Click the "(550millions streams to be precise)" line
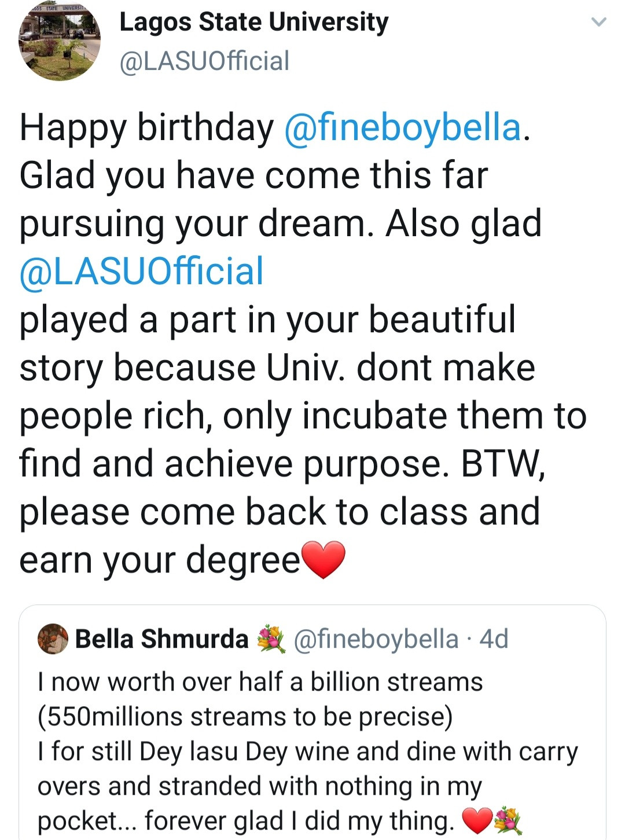This screenshot has width=625, height=840. pyautogui.click(x=245, y=717)
